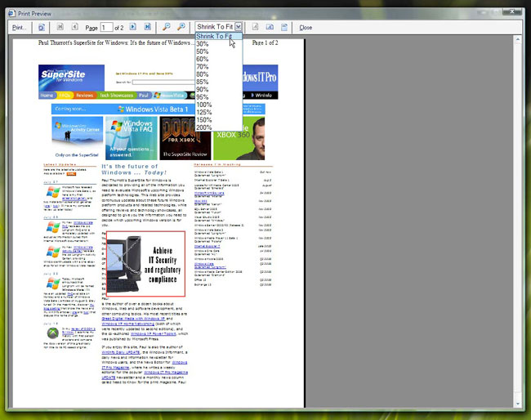Collapse the Shrink To Fit dropdown arrow
The width and height of the screenshot is (531, 420).
[x=238, y=27]
